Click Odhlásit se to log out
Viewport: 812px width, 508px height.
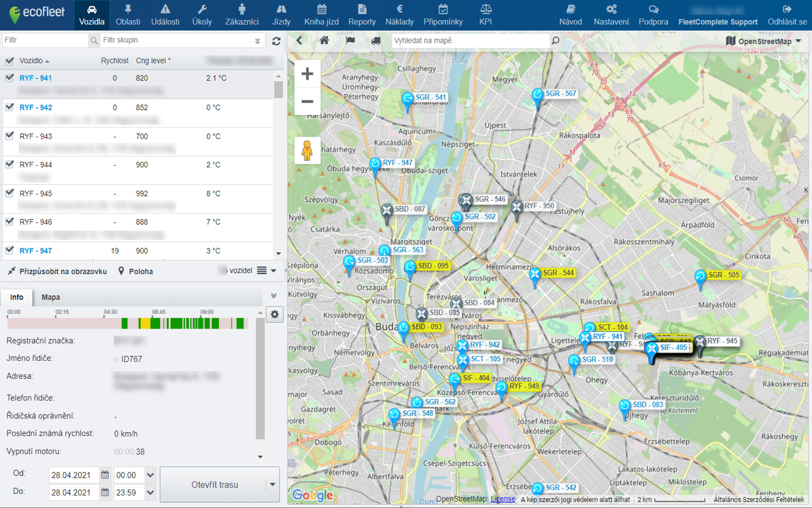pyautogui.click(x=787, y=15)
